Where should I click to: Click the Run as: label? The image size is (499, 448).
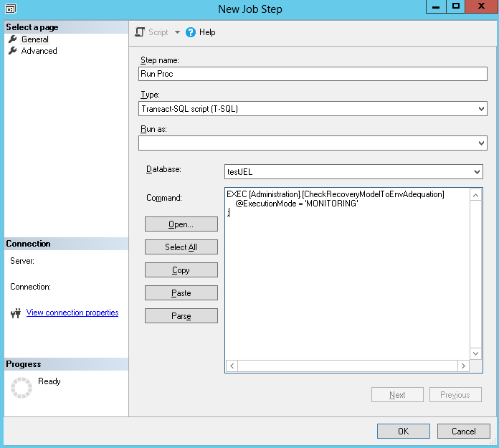[153, 129]
